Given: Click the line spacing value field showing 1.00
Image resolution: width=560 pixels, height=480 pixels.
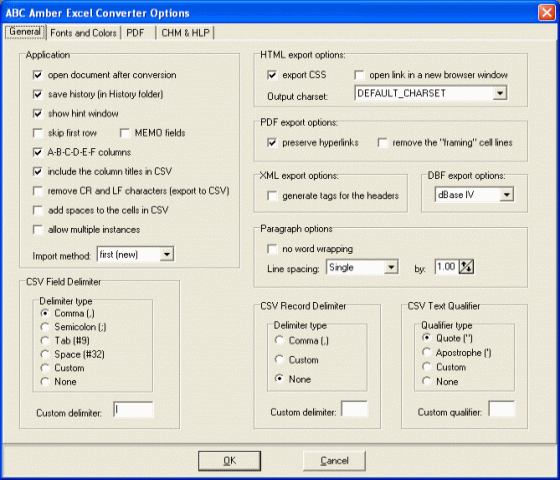Looking at the screenshot, I should point(446,267).
